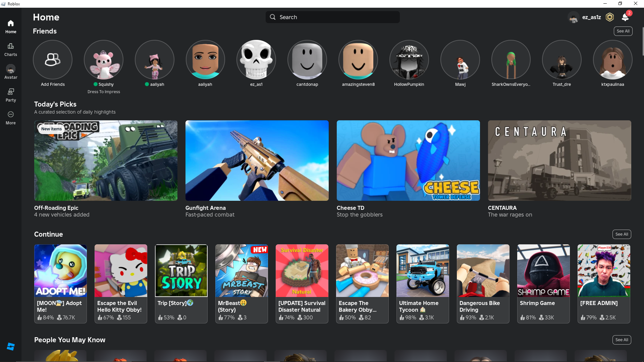This screenshot has height=362, width=644.
Task: Click the Cheese TD title
Action: click(x=351, y=208)
